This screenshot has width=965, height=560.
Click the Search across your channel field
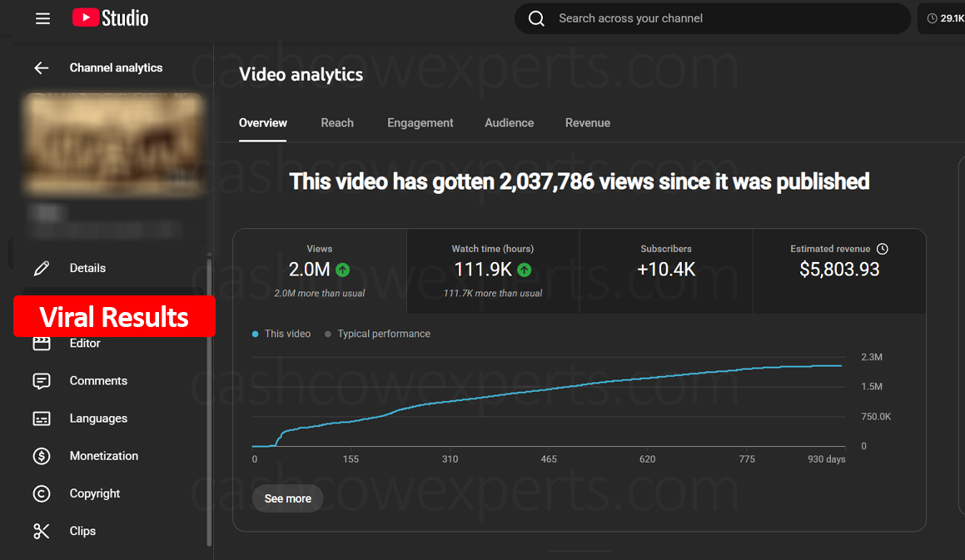712,17
